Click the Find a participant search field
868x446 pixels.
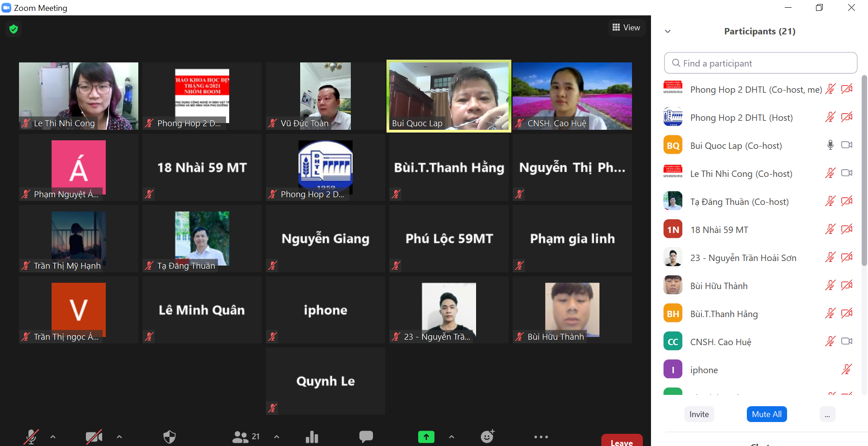(x=760, y=63)
